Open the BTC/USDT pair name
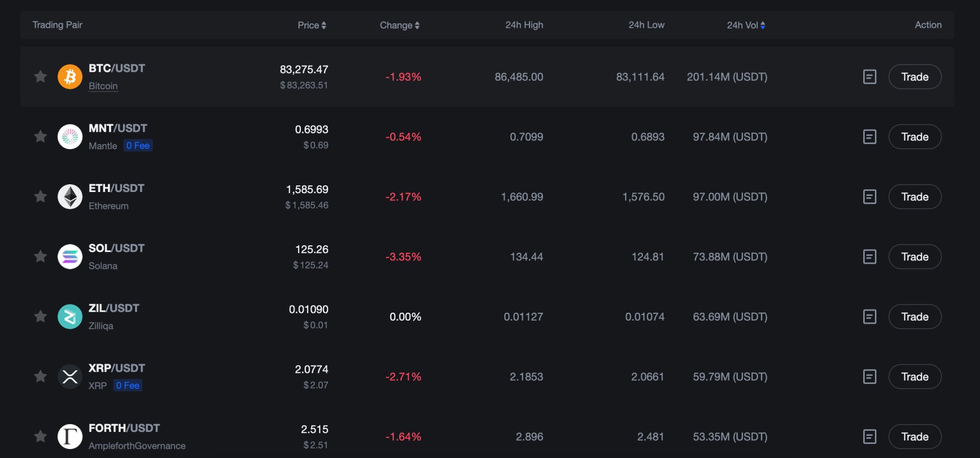Image resolution: width=980 pixels, height=458 pixels. point(117,68)
